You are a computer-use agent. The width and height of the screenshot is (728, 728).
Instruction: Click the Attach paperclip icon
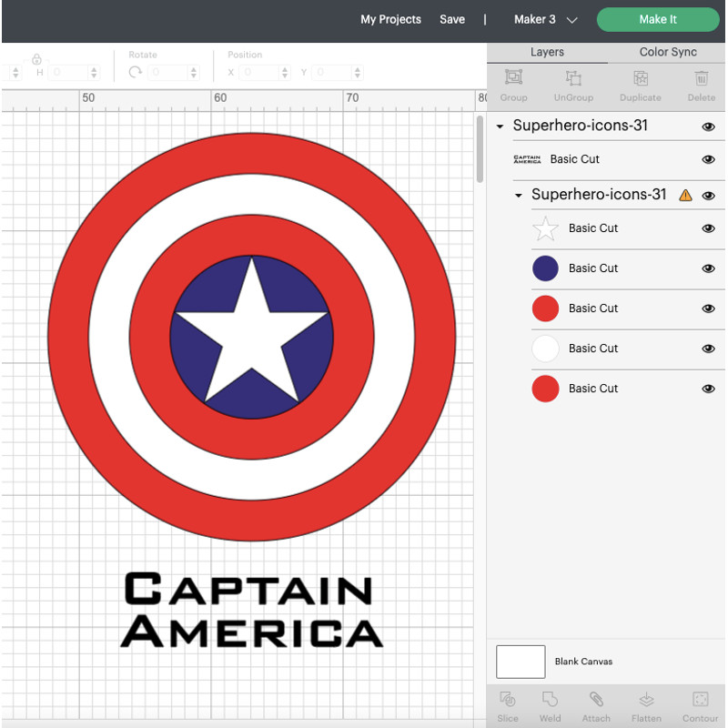(x=596, y=700)
